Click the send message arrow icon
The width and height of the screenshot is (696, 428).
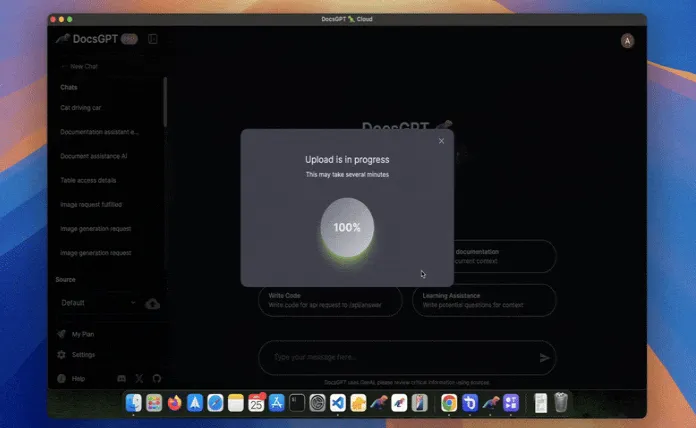(x=544, y=357)
